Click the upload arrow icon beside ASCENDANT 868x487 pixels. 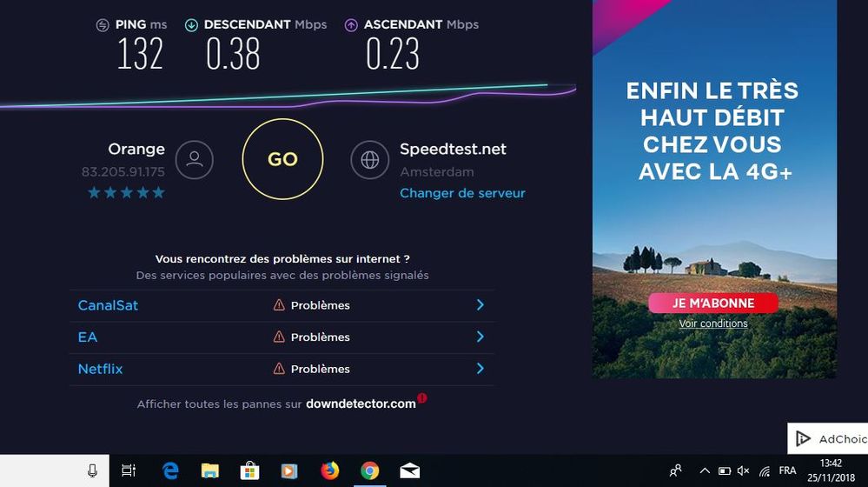coord(351,25)
